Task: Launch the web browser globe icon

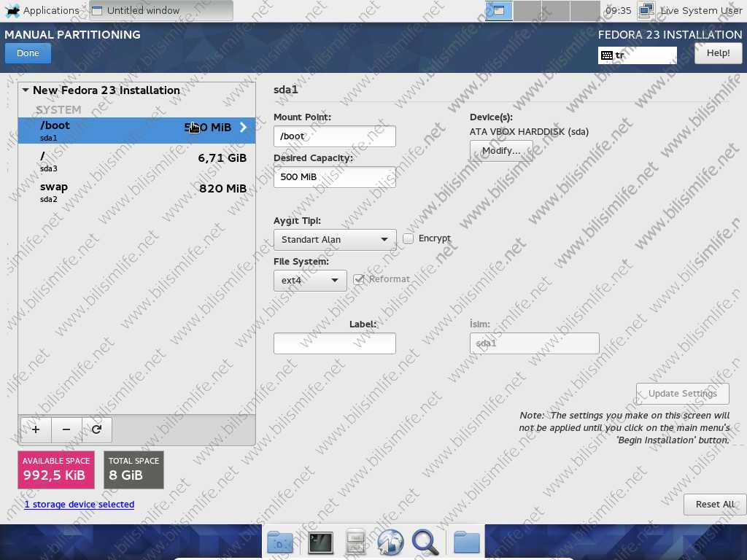Action: tap(390, 542)
